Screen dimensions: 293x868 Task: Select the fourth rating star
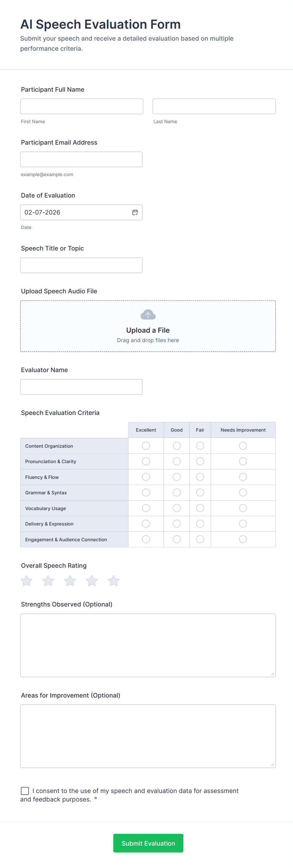click(x=92, y=581)
